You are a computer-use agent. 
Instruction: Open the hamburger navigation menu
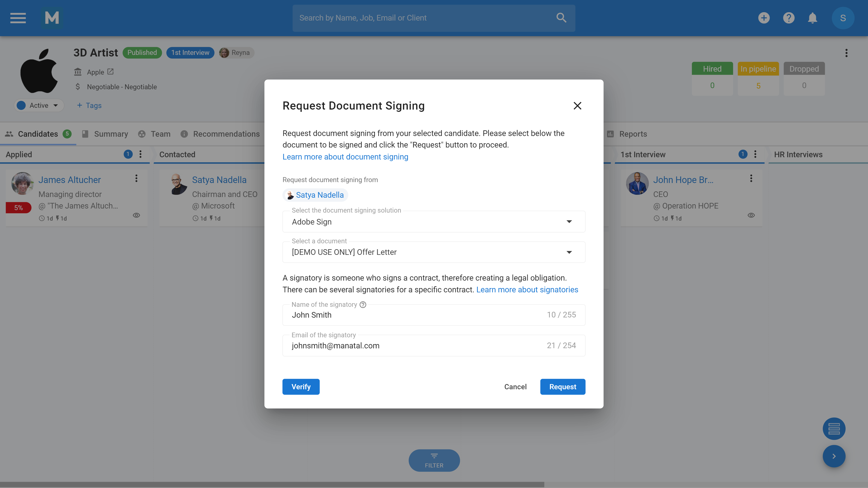(x=18, y=18)
